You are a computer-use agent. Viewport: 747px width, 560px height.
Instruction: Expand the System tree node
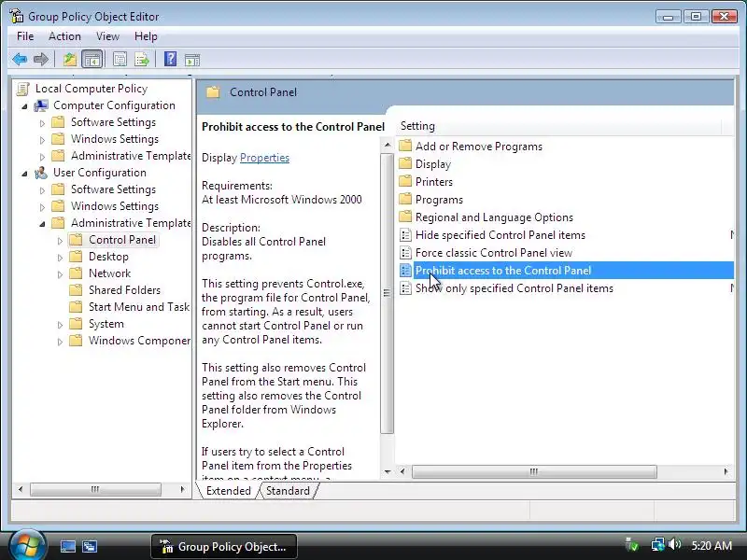tap(60, 325)
